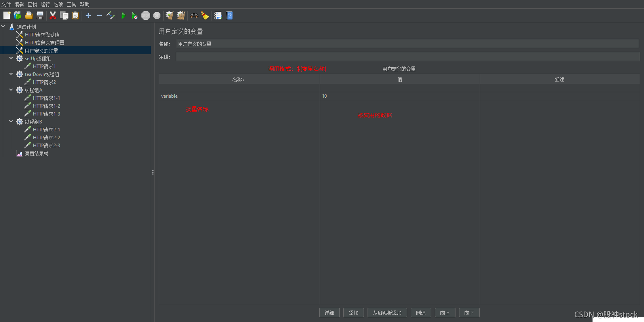
Task: Click the Shutdown test X icon
Action: [157, 15]
